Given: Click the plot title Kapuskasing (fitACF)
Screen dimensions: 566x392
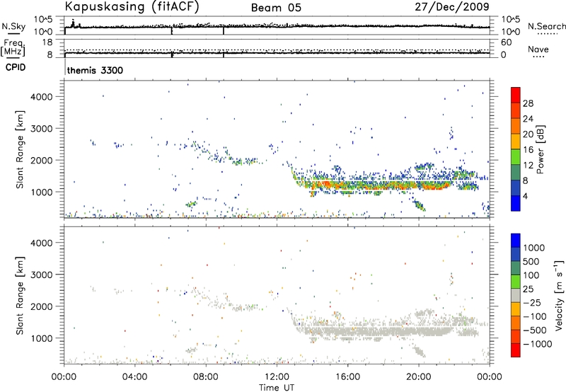Looking at the screenshot, I should tap(132, 6).
